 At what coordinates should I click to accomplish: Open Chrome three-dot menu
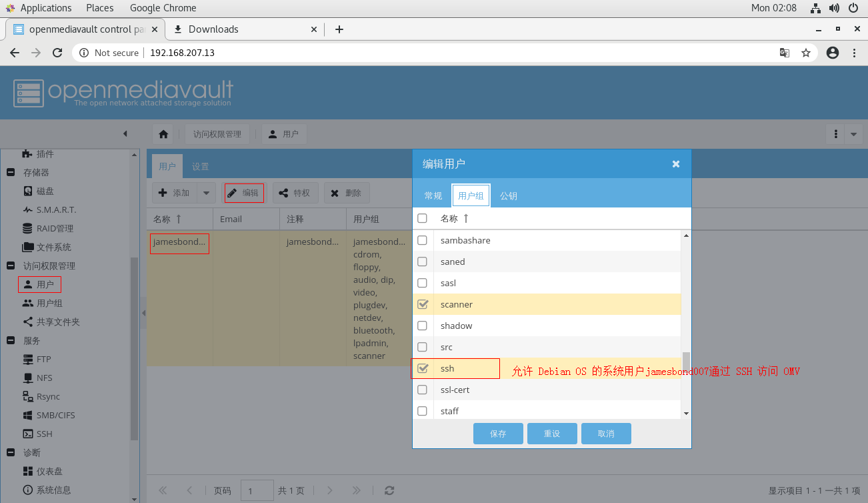[853, 53]
